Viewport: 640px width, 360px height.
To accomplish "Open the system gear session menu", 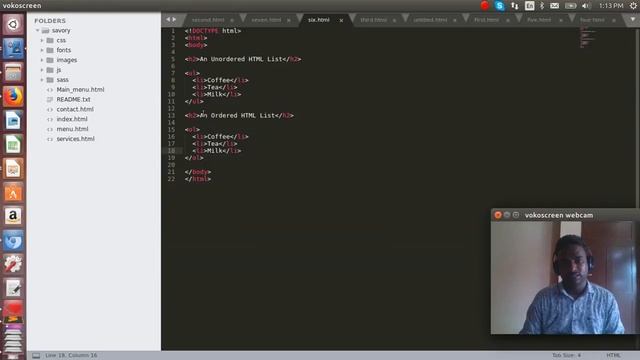I will [633, 6].
